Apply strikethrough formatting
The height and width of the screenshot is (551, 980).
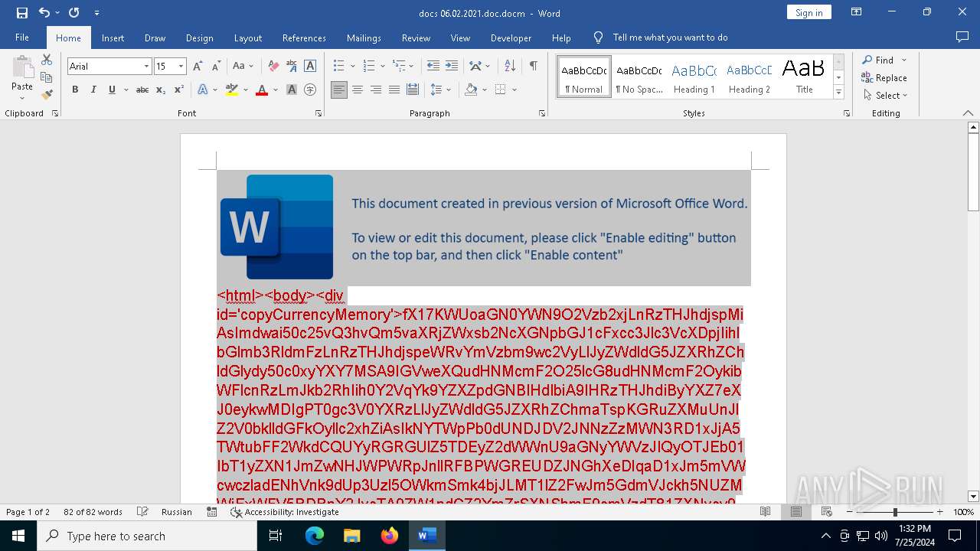[142, 90]
